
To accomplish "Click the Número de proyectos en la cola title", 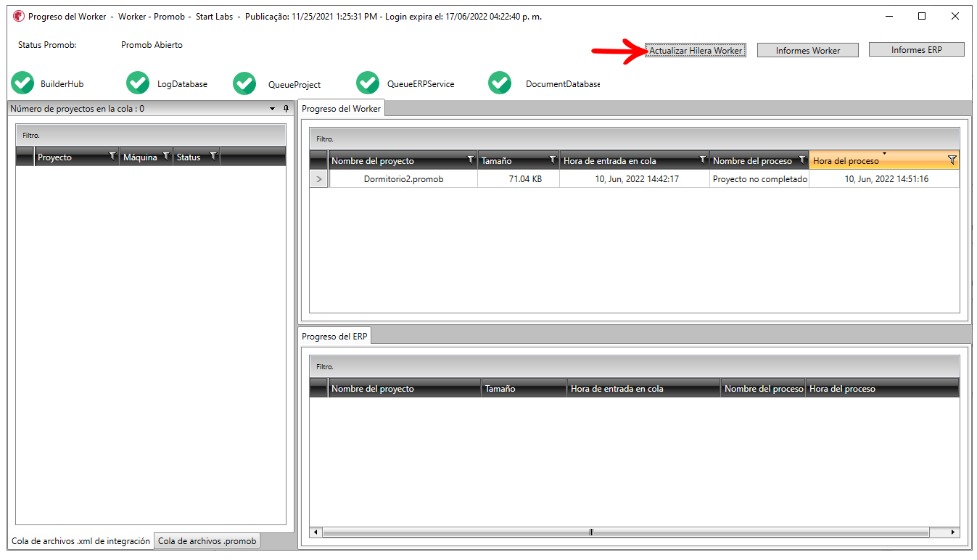I will (x=77, y=109).
